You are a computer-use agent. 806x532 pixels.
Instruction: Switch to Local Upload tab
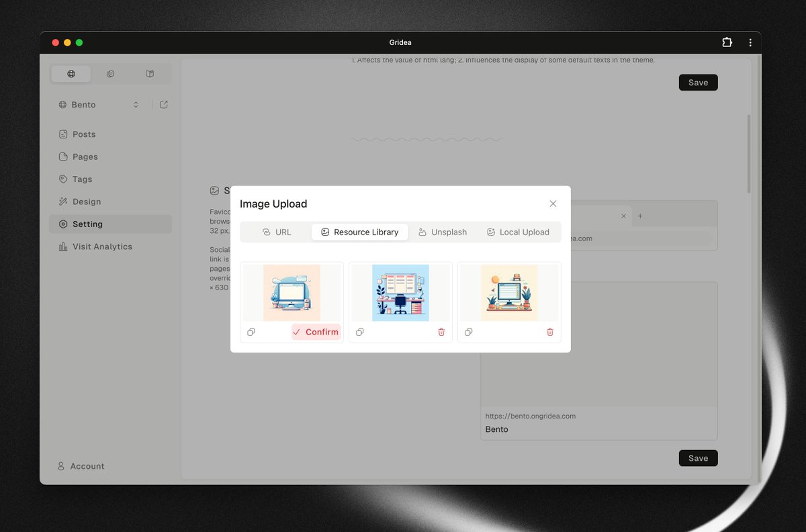[x=518, y=232]
